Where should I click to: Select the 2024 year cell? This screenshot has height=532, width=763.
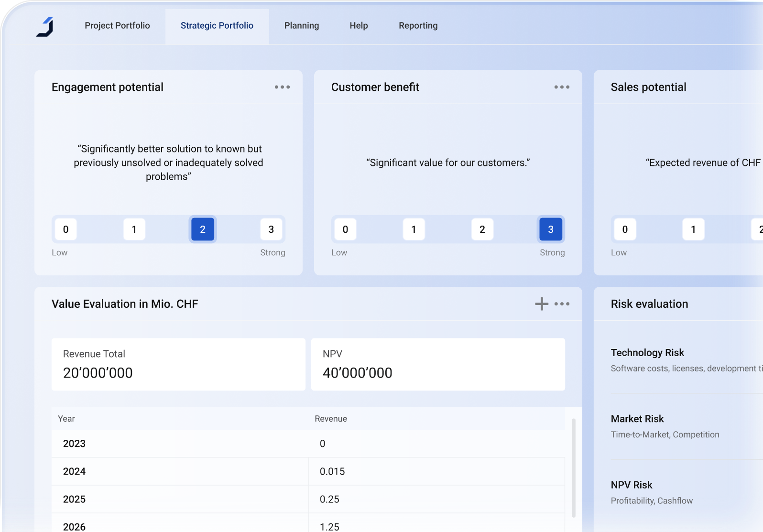[180, 471]
